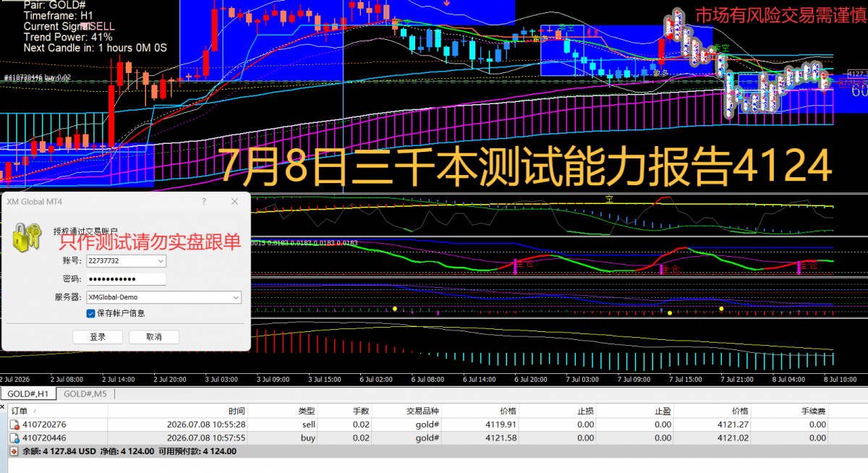Click the Trend Power: 41% text

[68, 37]
